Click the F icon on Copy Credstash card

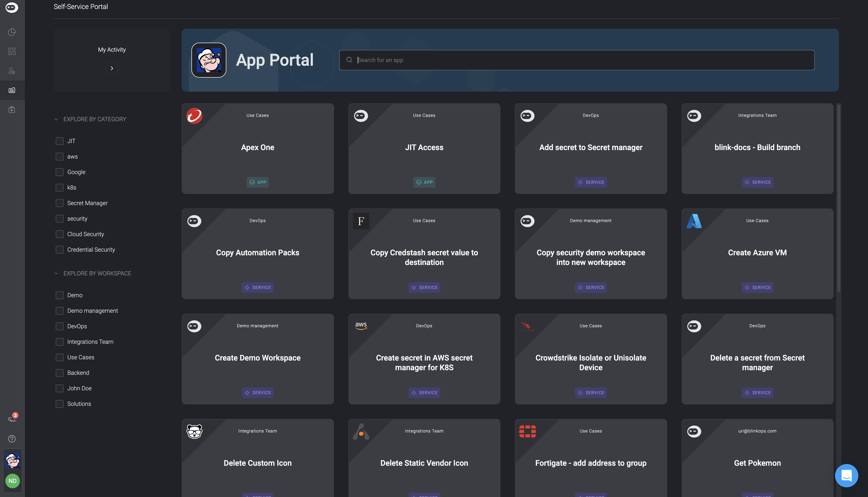[x=361, y=221]
